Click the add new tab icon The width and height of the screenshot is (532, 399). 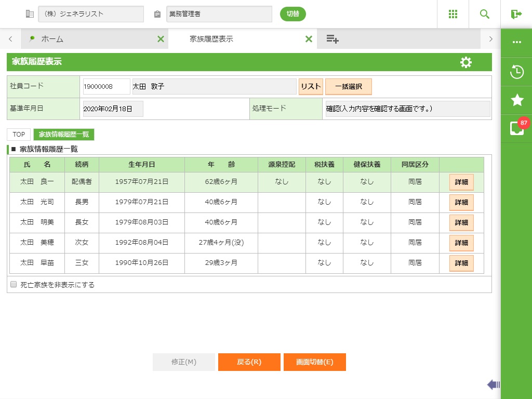click(x=332, y=39)
